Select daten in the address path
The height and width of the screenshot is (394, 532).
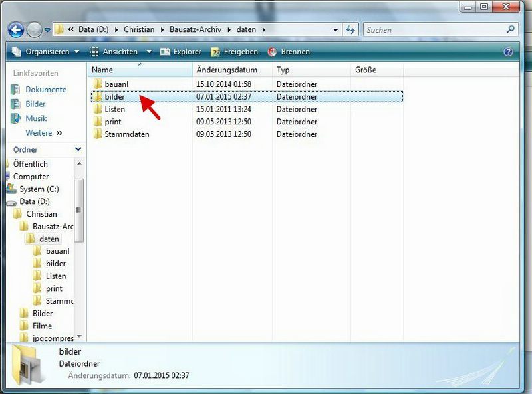(246, 29)
